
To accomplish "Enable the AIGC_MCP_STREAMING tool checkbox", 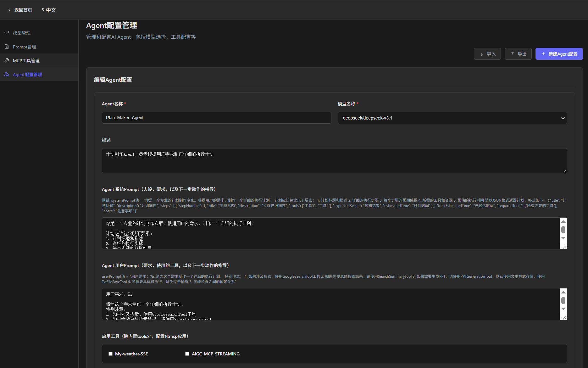I will pyautogui.click(x=187, y=354).
